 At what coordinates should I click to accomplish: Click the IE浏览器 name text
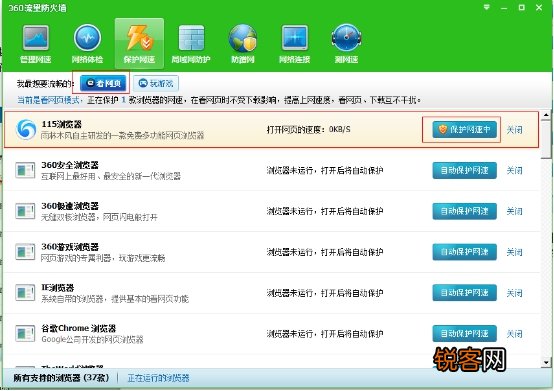[x=58, y=288]
